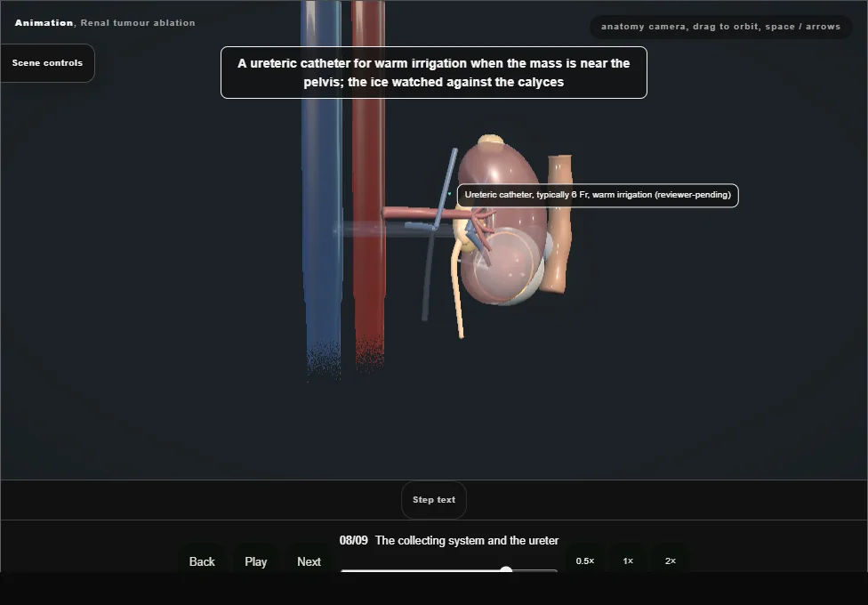Image resolution: width=868 pixels, height=605 pixels.
Task: Click the 'Renal tumour ablation' title text
Action: [138, 23]
